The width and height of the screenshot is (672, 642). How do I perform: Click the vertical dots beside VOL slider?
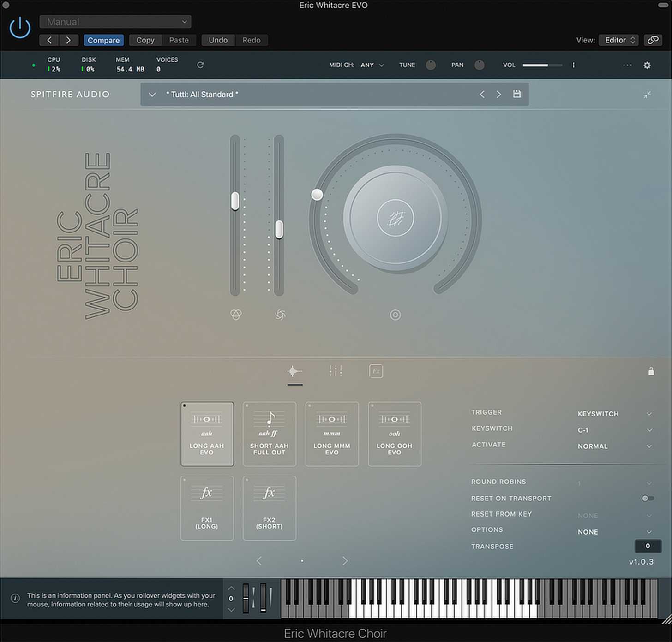point(573,65)
